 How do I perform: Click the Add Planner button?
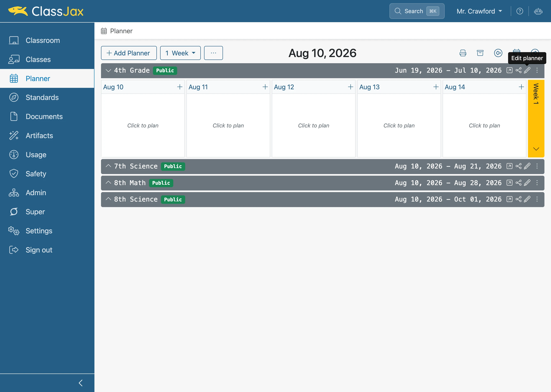tap(129, 53)
